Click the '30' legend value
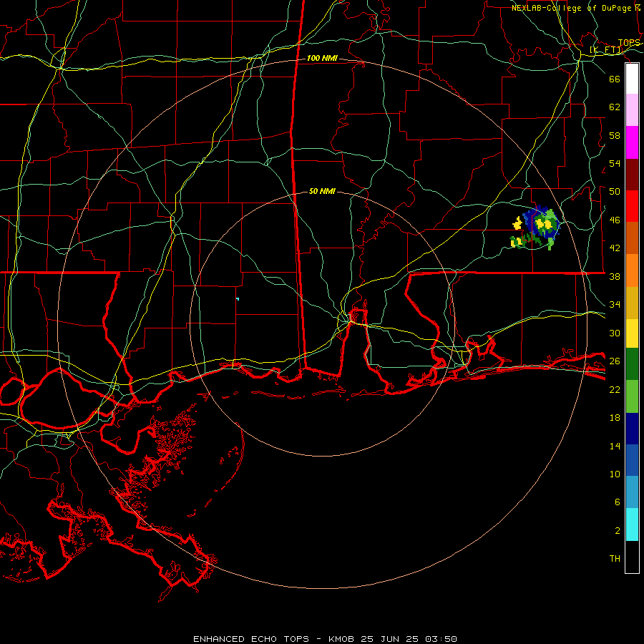This screenshot has width=644, height=644. pyautogui.click(x=615, y=333)
